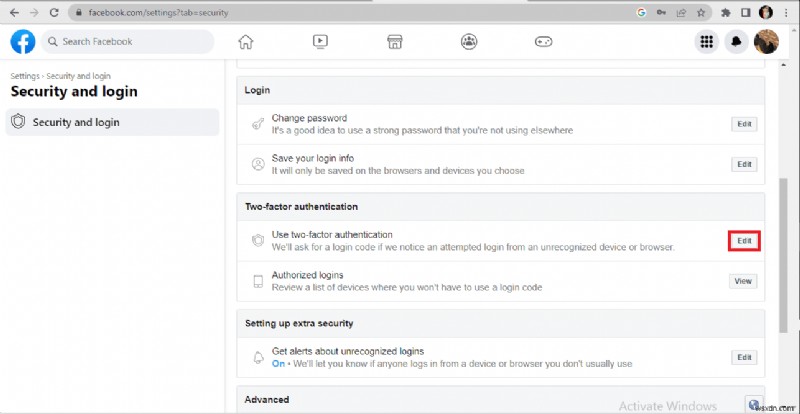This screenshot has width=800, height=414.
Task: Click the browser forward arrow
Action: [34, 13]
